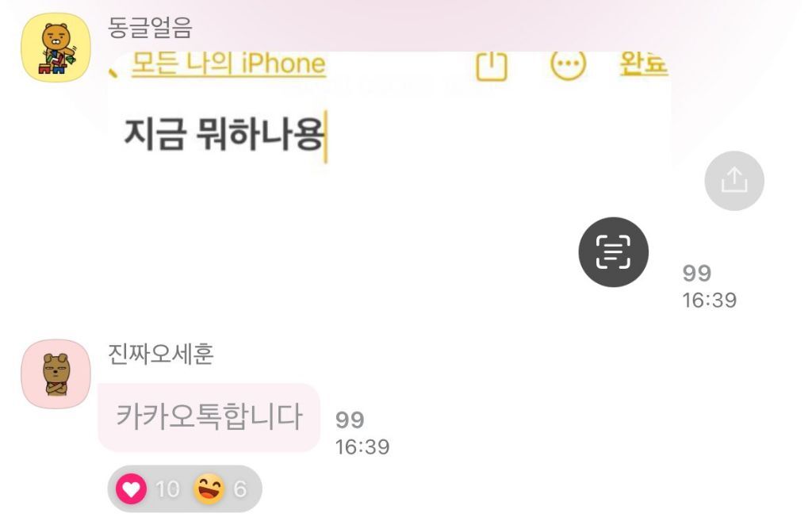Tap the share button beside the image message
The height and width of the screenshot is (525, 812).
click(x=733, y=181)
